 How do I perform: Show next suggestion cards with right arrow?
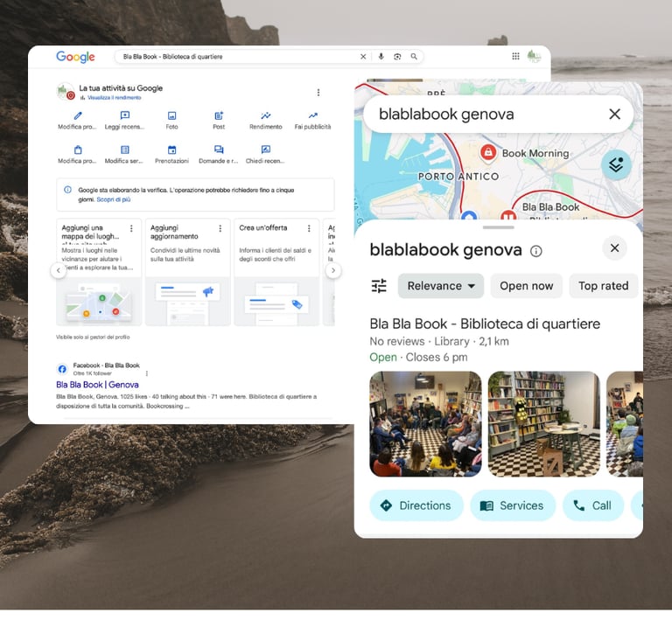(333, 270)
